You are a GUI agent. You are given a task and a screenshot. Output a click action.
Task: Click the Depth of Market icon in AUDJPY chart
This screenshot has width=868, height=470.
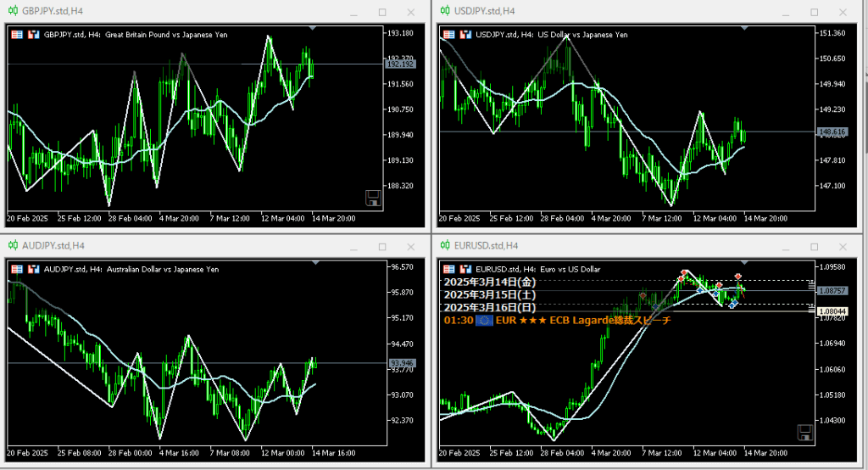click(x=17, y=269)
